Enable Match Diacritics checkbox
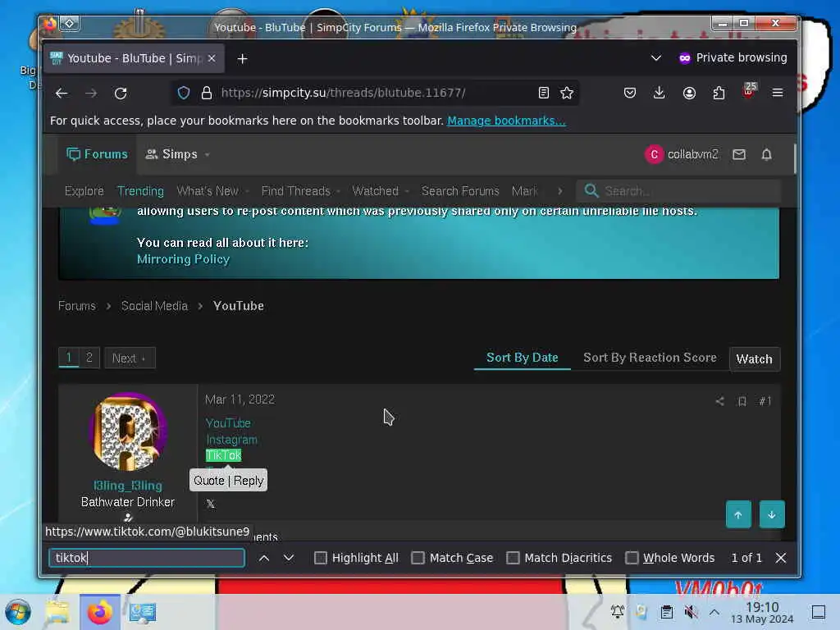 [x=513, y=558]
